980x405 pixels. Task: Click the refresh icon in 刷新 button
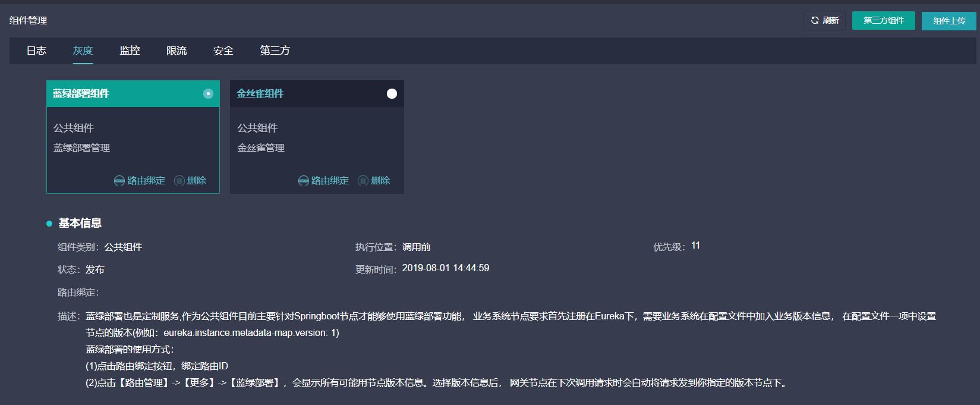tap(815, 20)
